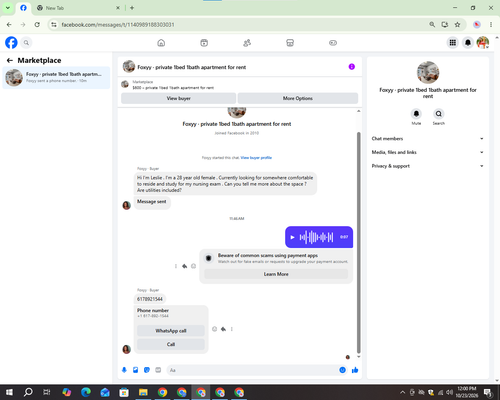
Task: React to the voice message with emoji
Action: point(193,266)
